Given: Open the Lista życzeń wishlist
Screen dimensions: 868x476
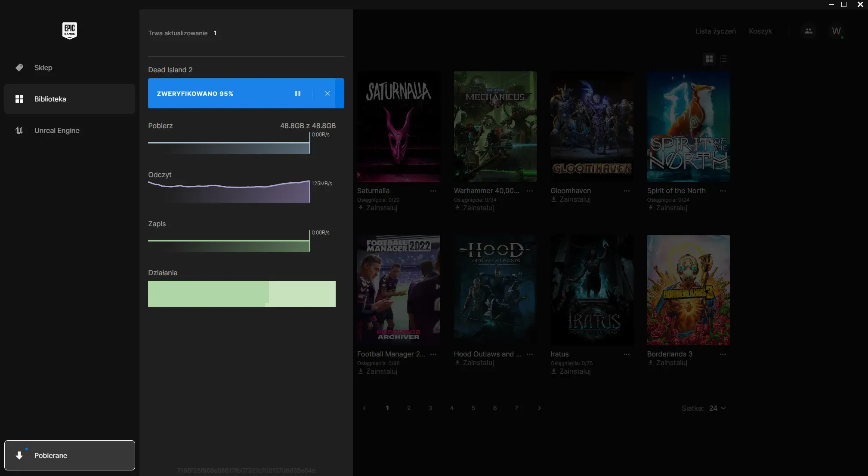Looking at the screenshot, I should pyautogui.click(x=716, y=31).
